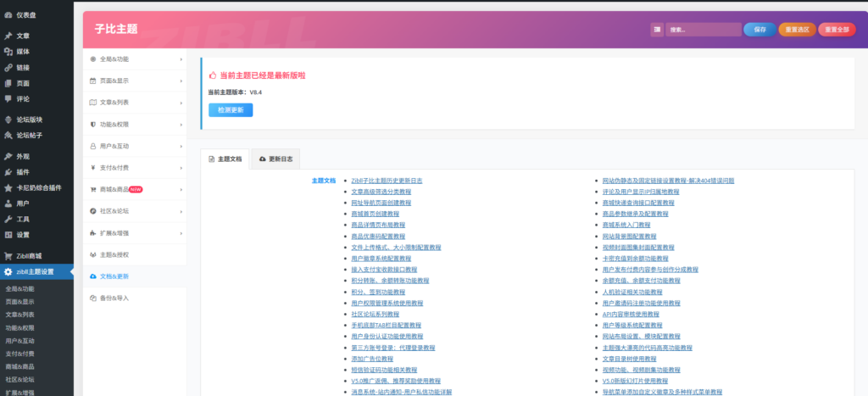Expand 社区&论坛 via its chevron arrow
The width and height of the screenshot is (868, 396).
click(x=181, y=211)
